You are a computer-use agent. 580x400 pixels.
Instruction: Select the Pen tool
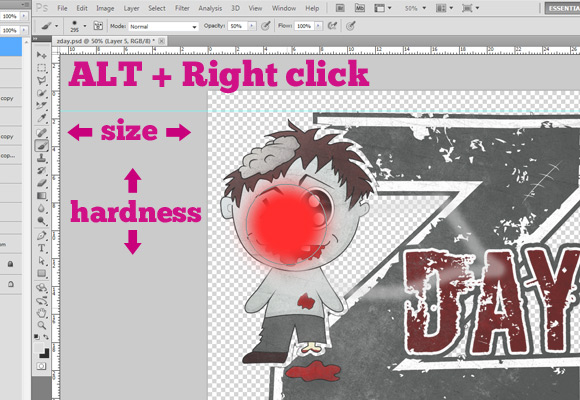pyautogui.click(x=41, y=235)
